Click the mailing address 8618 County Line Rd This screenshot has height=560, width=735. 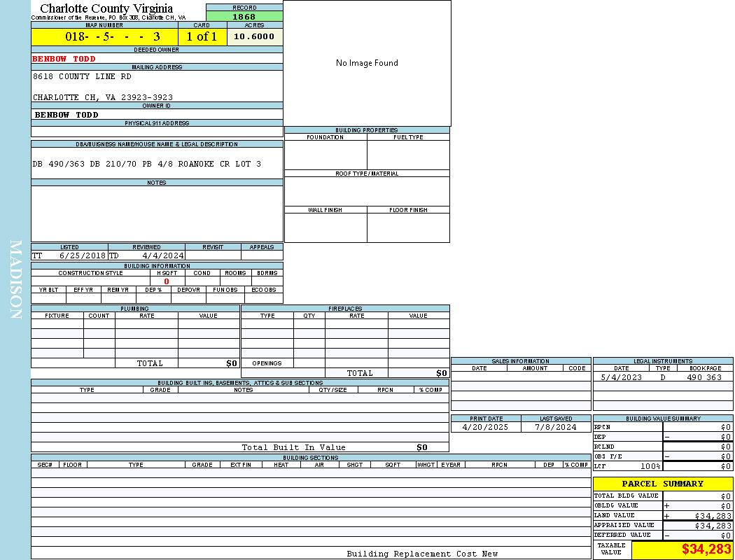82,76
